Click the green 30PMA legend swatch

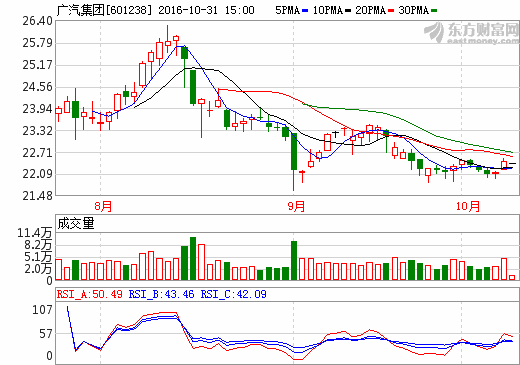click(434, 11)
